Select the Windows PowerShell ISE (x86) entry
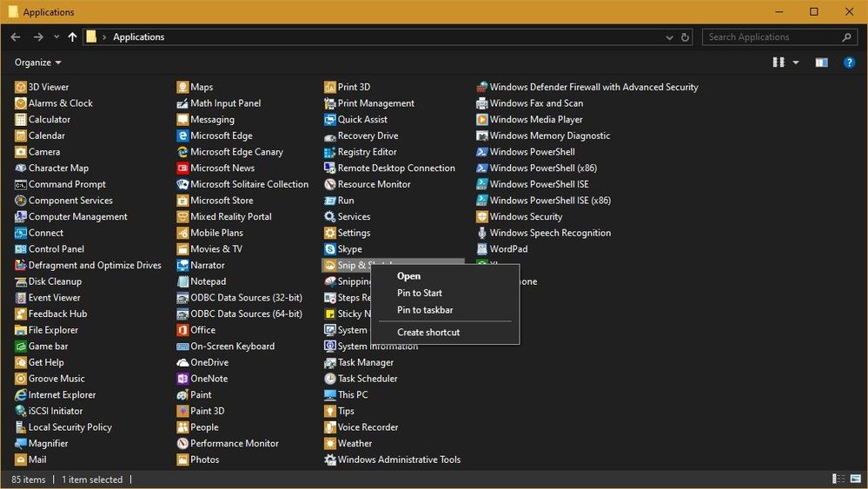 point(544,201)
